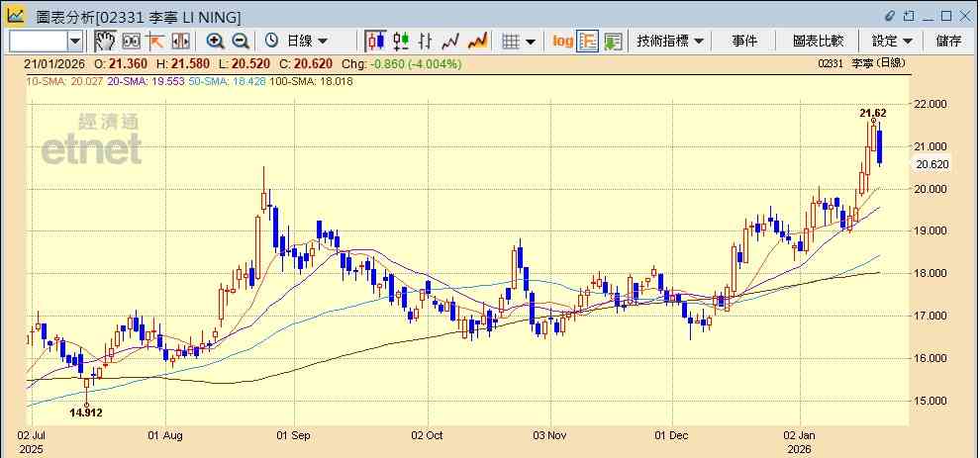Close the chart analysis window
The image size is (980, 458).
(964, 16)
